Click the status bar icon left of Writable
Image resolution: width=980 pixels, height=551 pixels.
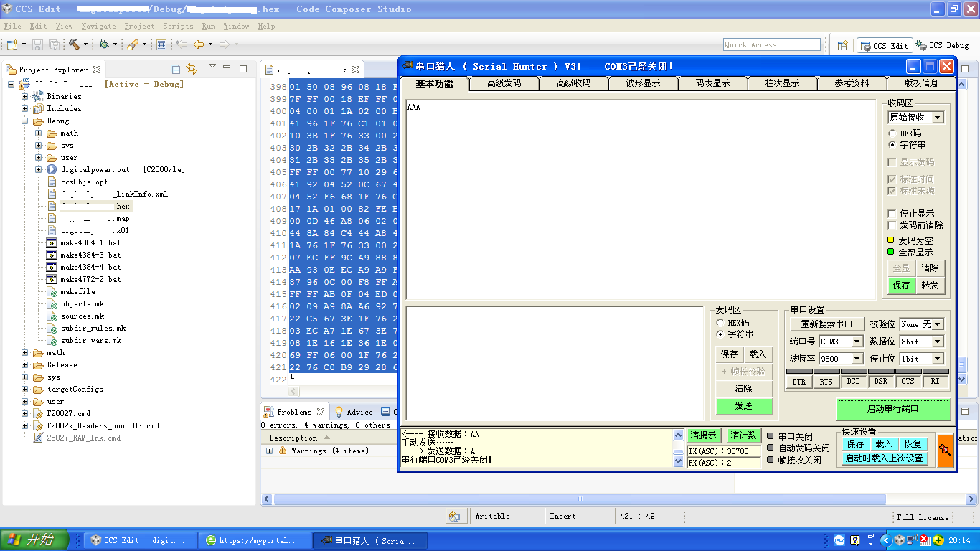454,517
